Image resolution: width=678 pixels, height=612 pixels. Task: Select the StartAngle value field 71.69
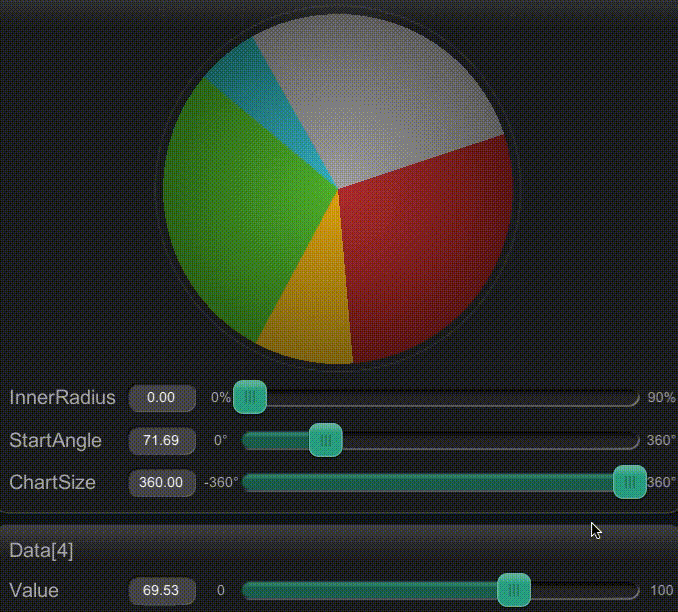pyautogui.click(x=162, y=440)
